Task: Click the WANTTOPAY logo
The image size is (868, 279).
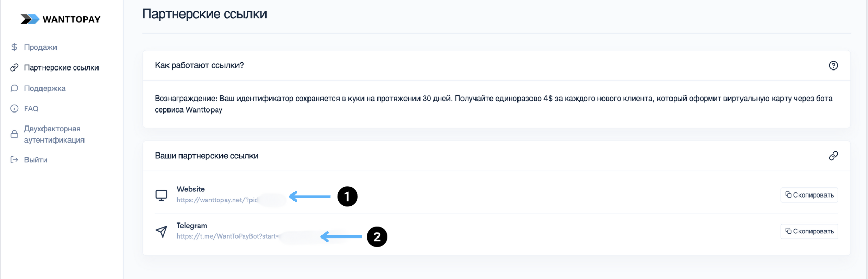Action: click(60, 19)
